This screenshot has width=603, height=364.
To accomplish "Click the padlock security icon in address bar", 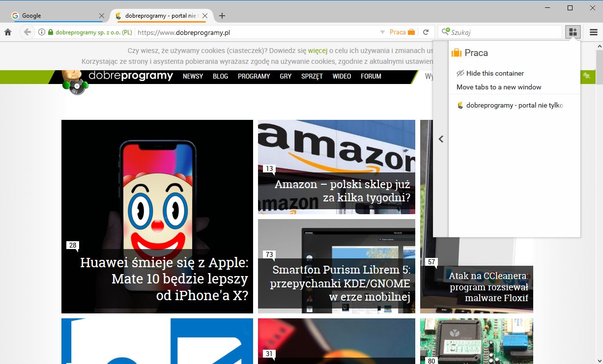I will tap(50, 31).
